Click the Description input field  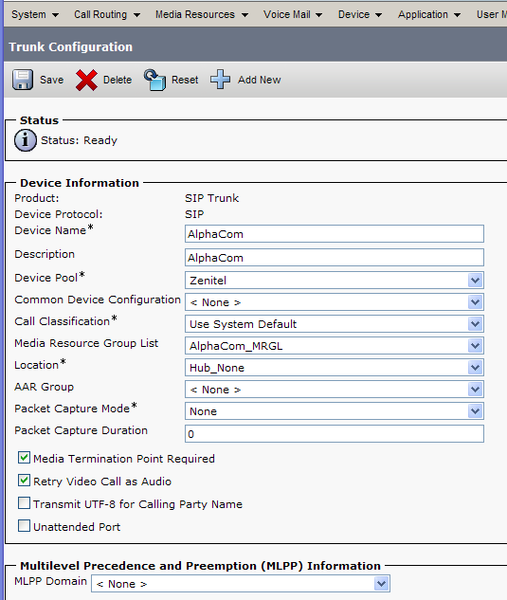click(334, 258)
